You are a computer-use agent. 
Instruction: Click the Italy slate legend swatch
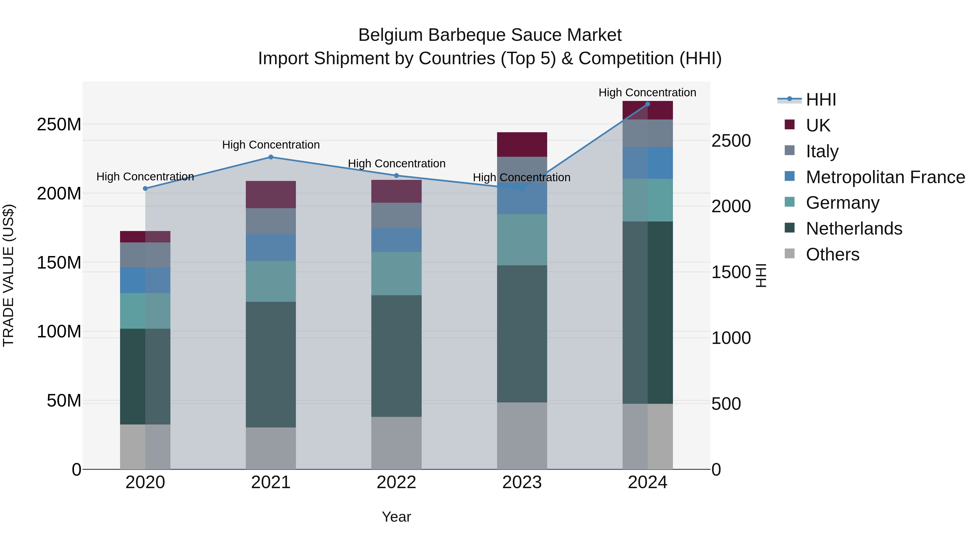coord(789,150)
